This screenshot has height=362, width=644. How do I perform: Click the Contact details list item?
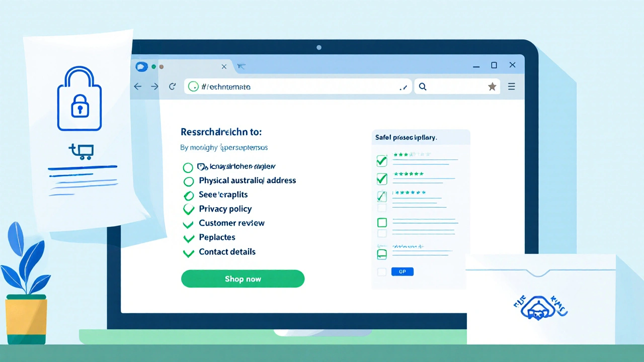(227, 252)
